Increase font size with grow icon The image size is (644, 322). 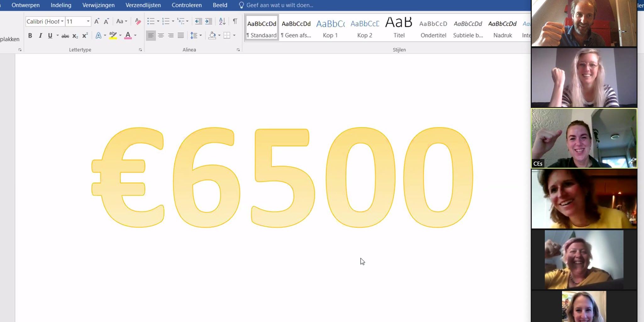pyautogui.click(x=97, y=21)
